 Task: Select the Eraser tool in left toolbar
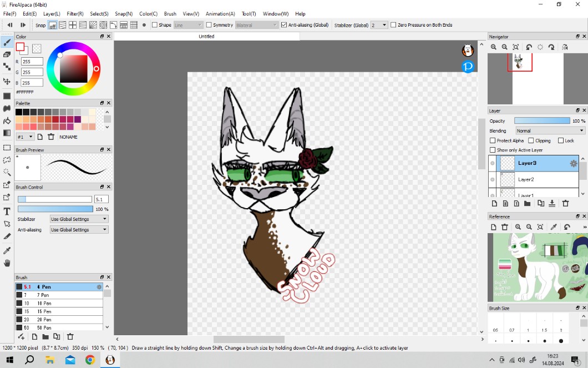[x=7, y=54]
